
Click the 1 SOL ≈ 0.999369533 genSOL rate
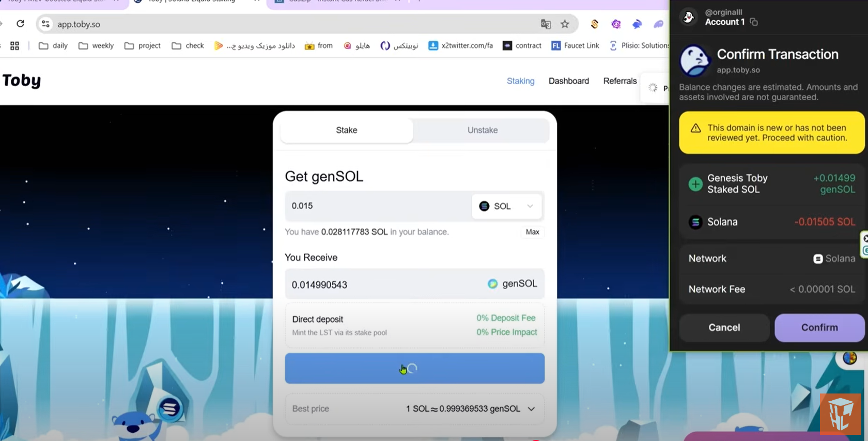[463, 409]
